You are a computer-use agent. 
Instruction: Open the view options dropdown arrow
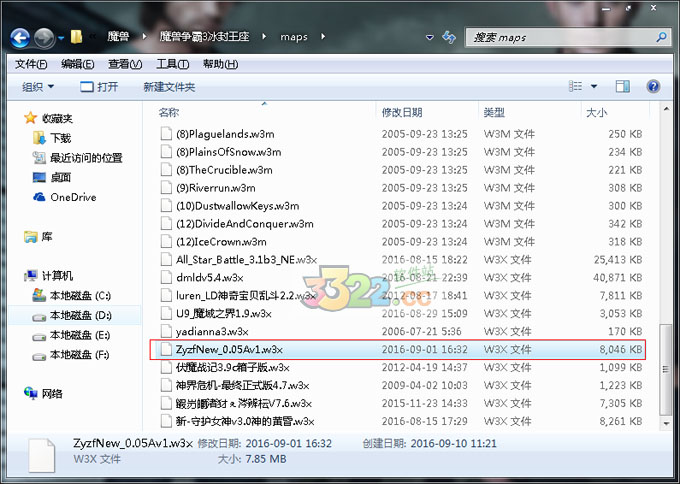pyautogui.click(x=594, y=87)
